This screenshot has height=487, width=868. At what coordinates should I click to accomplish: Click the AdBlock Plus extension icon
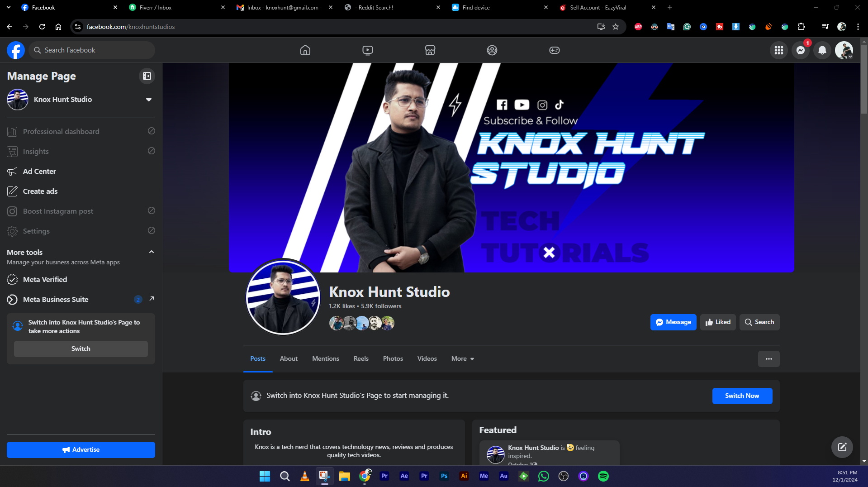pos(638,27)
